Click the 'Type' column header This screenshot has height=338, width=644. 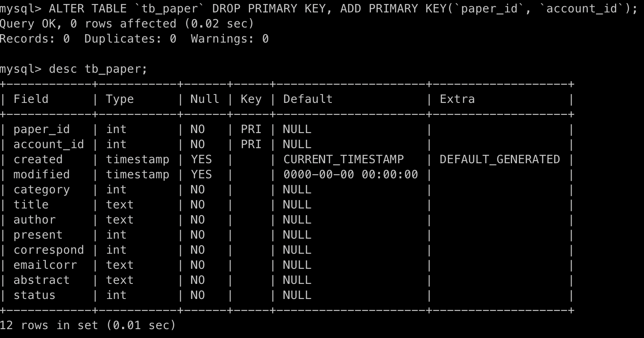[x=119, y=99]
